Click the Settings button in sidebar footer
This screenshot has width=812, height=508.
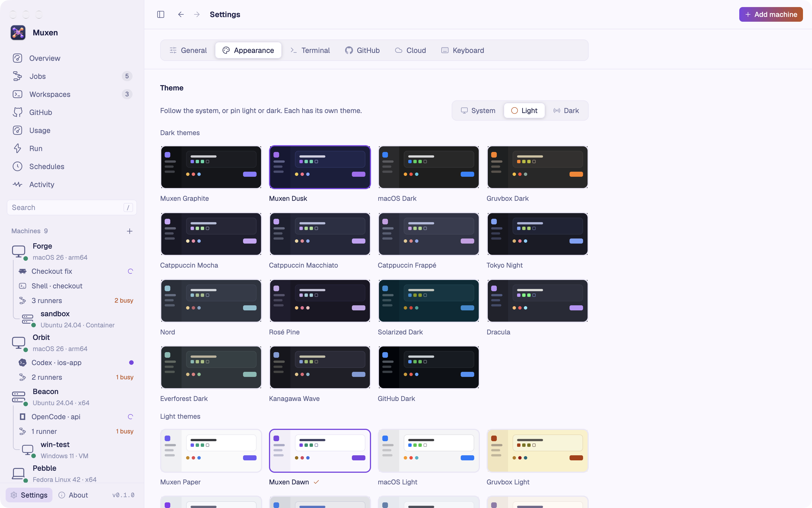(x=29, y=495)
